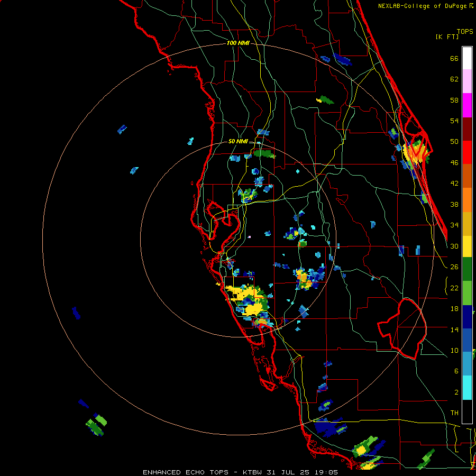Click the 54 value on the legend scale
The height and width of the screenshot is (476, 476).
[x=454, y=121]
